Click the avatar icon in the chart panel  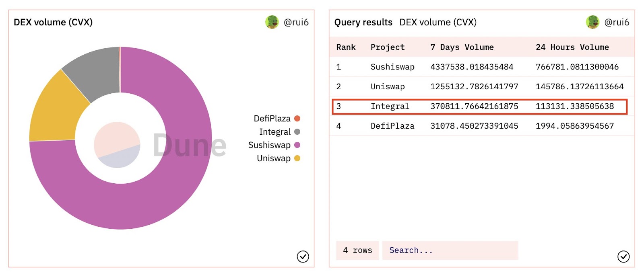pyautogui.click(x=272, y=22)
